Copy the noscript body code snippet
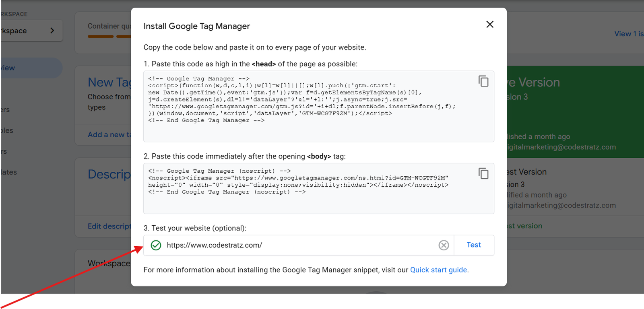The image size is (644, 309). click(x=483, y=173)
